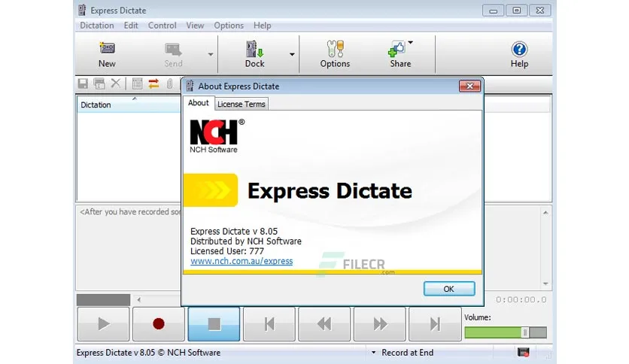Click the "Express Dictate v 8.05" dialog text
The height and width of the screenshot is (364, 629).
pyautogui.click(x=234, y=232)
